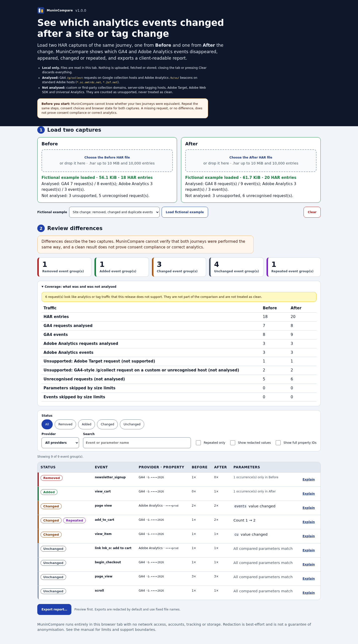This screenshot has height=644, width=358.
Task: Open the Fictional example dropdown
Action: [114, 212]
